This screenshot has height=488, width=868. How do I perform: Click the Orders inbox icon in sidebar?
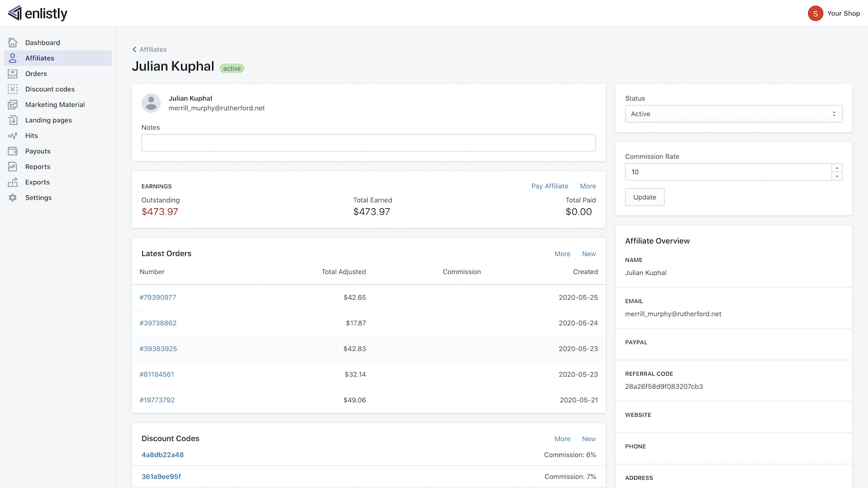[12, 74]
